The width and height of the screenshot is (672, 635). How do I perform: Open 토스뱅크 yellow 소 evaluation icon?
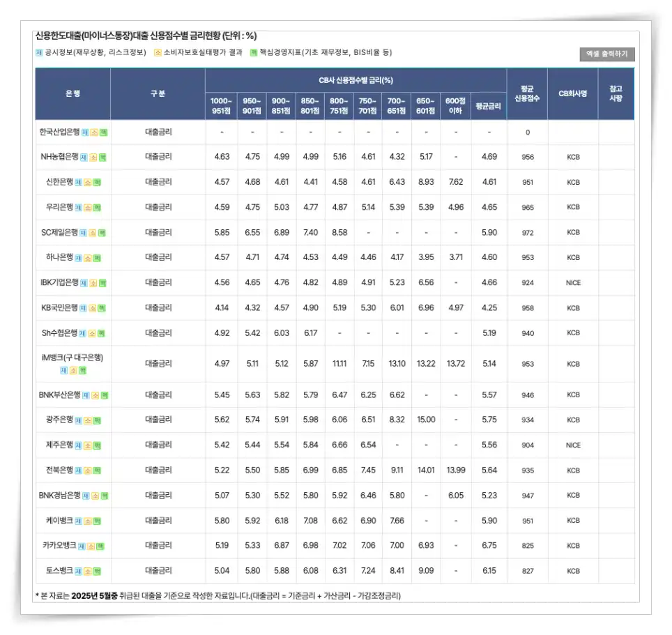click(88, 572)
